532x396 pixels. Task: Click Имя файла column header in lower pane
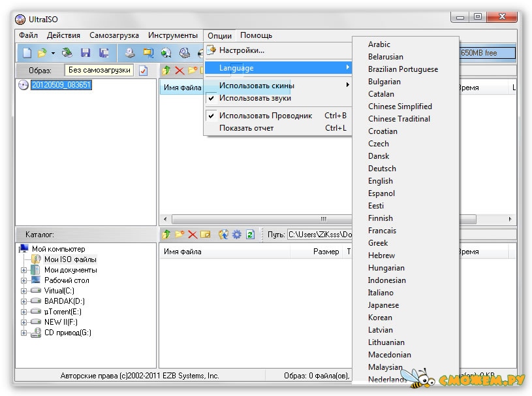[225, 252]
